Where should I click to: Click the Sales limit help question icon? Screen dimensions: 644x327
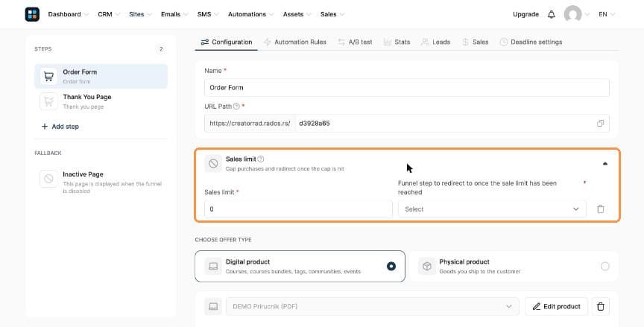(261, 159)
